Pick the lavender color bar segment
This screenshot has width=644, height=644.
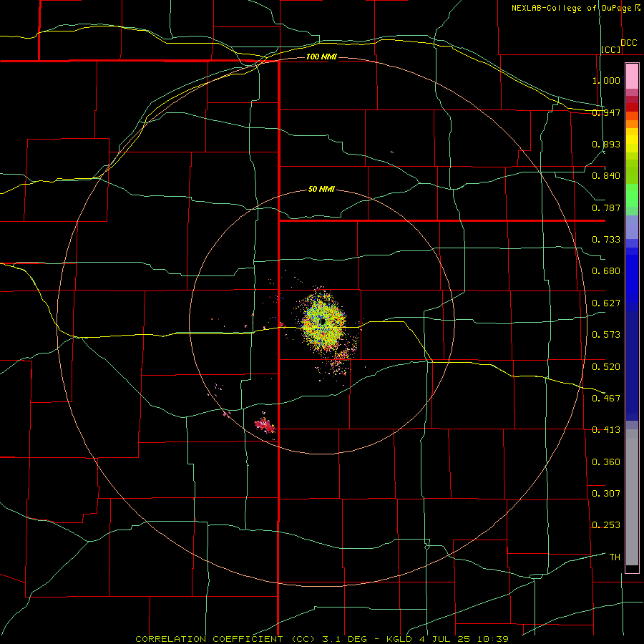632,227
